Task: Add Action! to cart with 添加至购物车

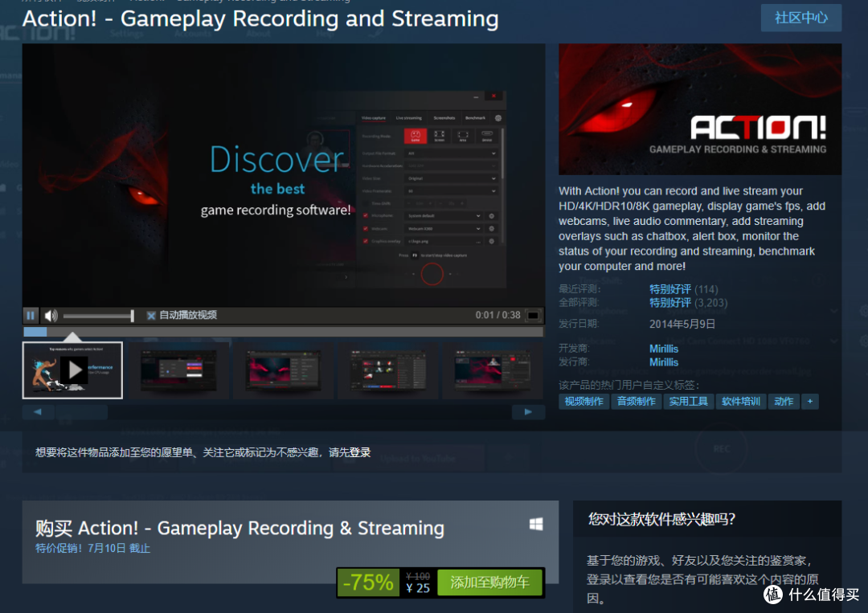Action: [490, 582]
